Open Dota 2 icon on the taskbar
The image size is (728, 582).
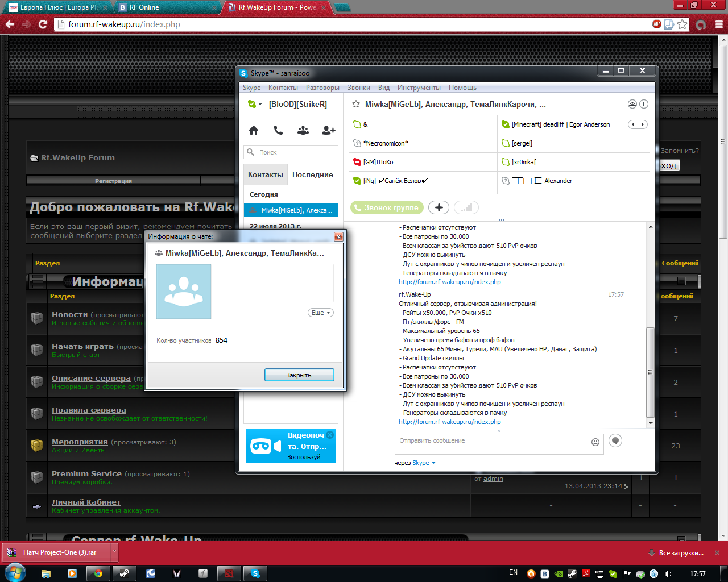point(229,573)
